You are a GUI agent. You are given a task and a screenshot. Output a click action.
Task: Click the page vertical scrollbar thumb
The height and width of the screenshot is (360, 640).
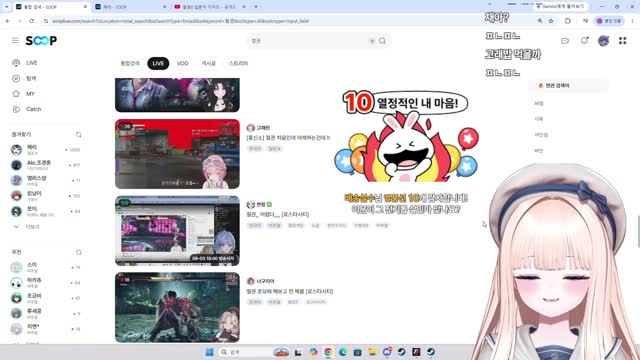(x=638, y=232)
